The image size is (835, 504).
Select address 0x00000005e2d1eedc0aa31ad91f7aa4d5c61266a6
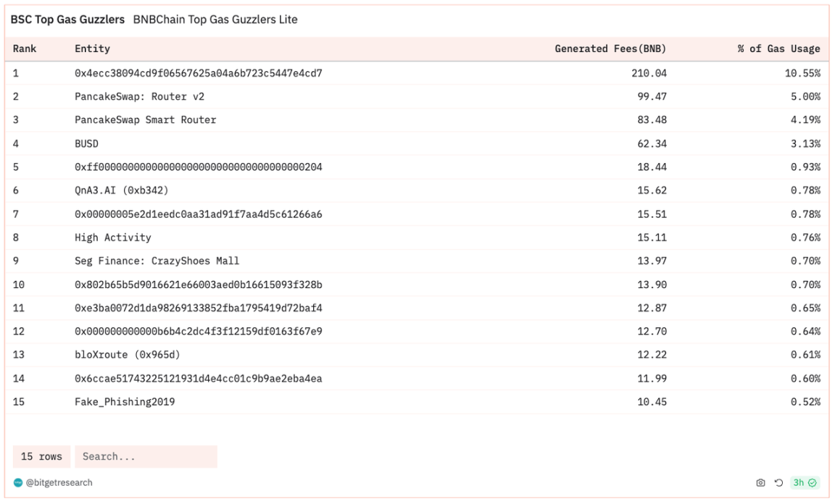tap(198, 214)
